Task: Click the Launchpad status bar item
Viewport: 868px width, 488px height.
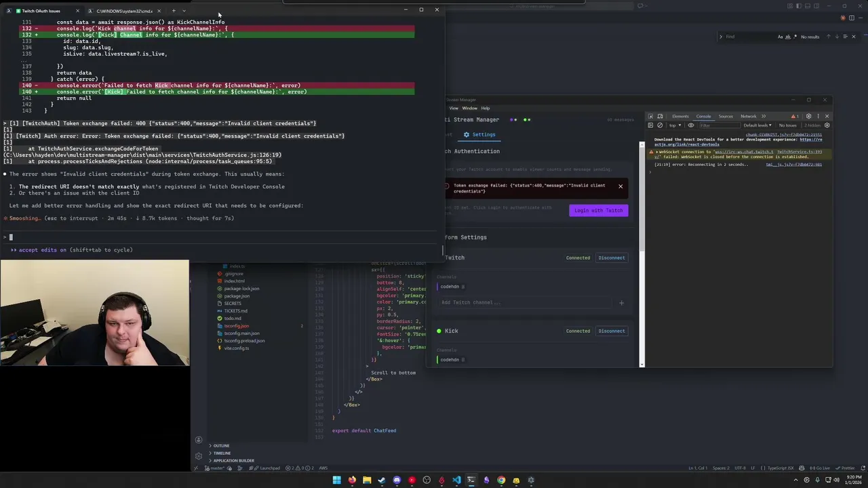Action: pos(266,468)
